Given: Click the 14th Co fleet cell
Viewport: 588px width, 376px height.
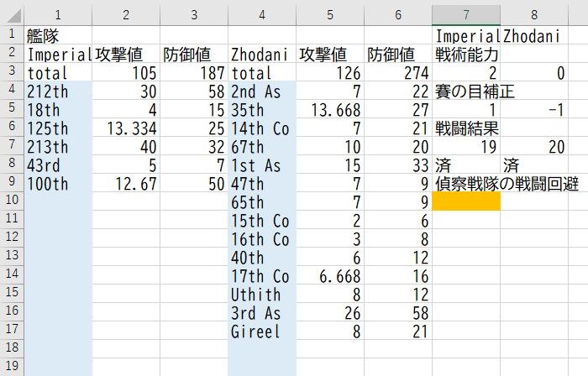Looking at the screenshot, I should coord(262,128).
